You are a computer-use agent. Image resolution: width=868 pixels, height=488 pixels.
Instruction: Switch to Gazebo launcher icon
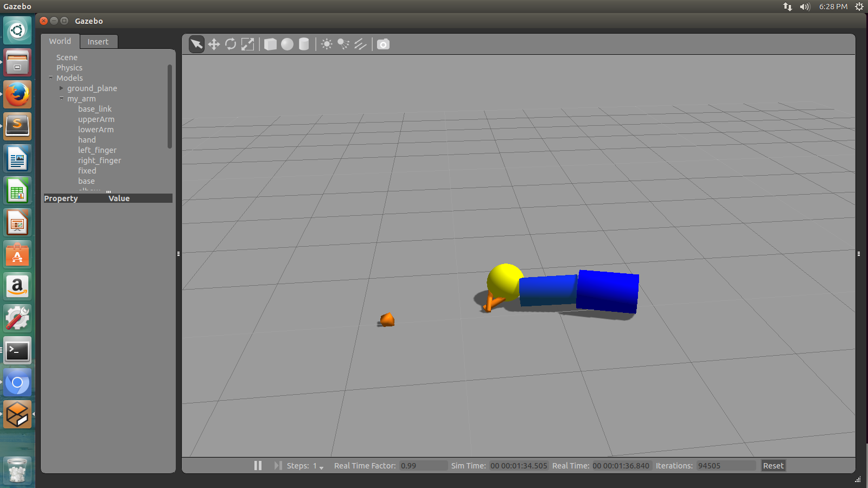tap(17, 414)
